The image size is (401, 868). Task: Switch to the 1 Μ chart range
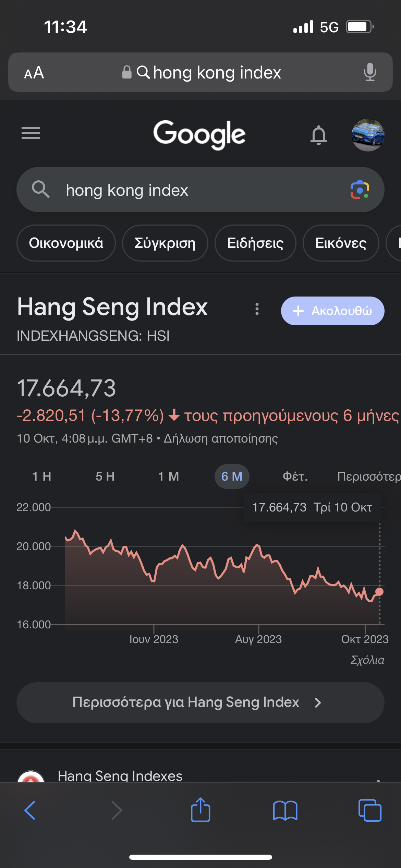point(169,476)
